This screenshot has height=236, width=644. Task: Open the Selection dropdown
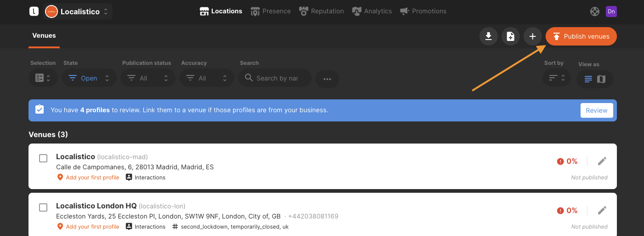coord(43,78)
